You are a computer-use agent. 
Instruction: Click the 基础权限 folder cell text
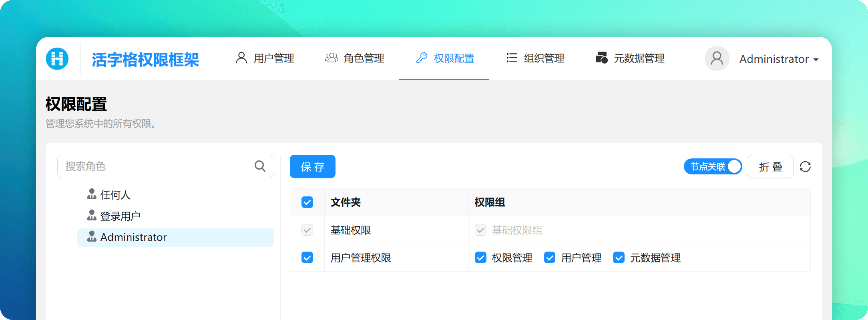tap(351, 230)
